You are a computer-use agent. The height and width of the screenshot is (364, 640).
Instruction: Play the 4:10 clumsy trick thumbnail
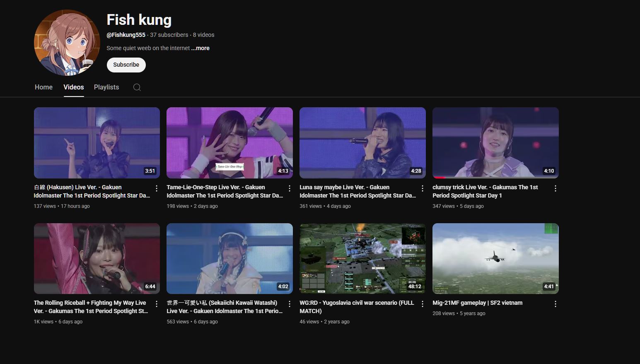(495, 143)
